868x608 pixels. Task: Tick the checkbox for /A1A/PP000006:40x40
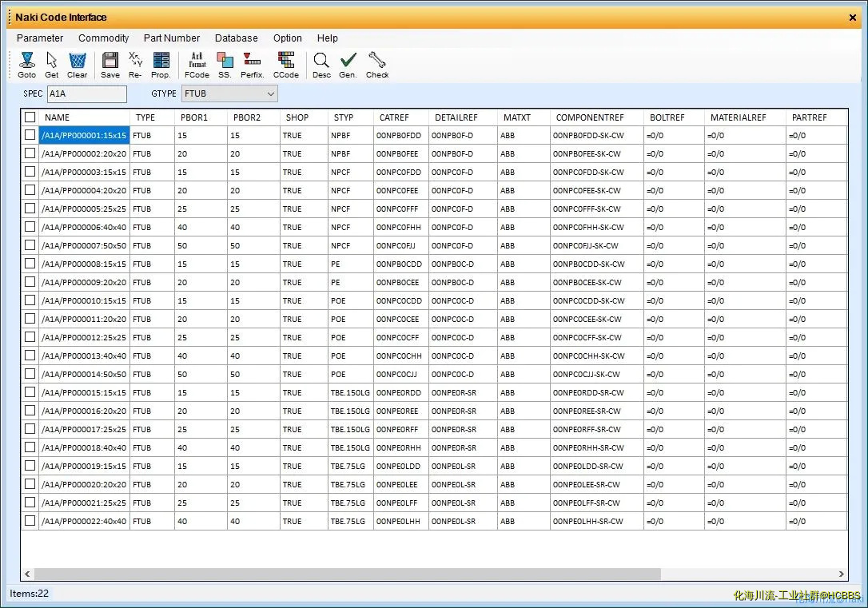point(30,227)
